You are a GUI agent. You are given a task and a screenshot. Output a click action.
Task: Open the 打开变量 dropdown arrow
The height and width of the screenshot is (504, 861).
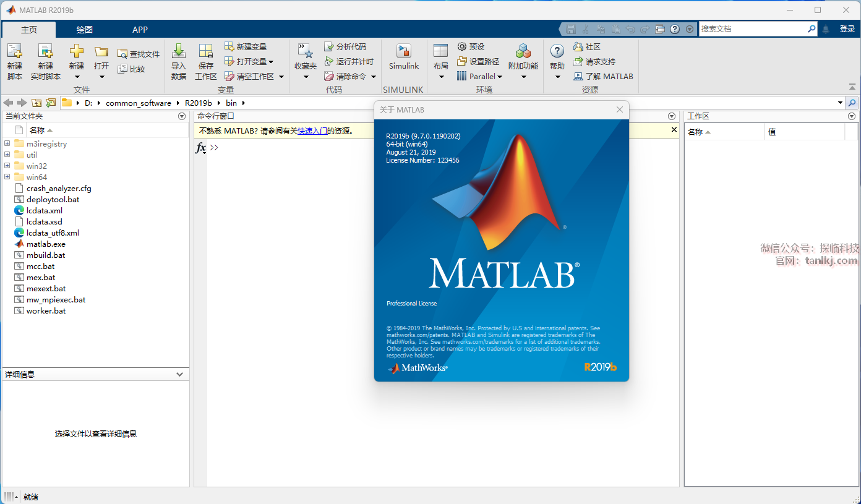click(271, 62)
